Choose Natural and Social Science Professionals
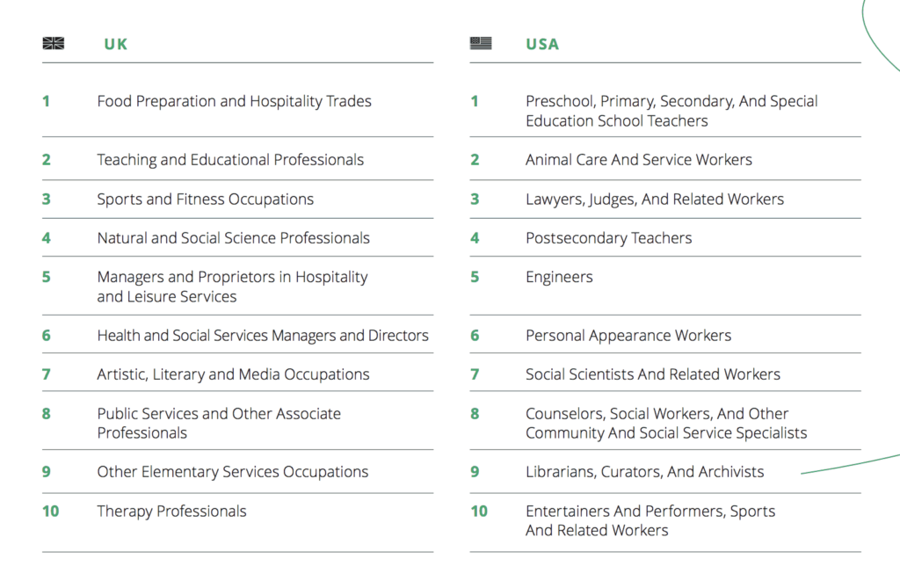 (234, 238)
